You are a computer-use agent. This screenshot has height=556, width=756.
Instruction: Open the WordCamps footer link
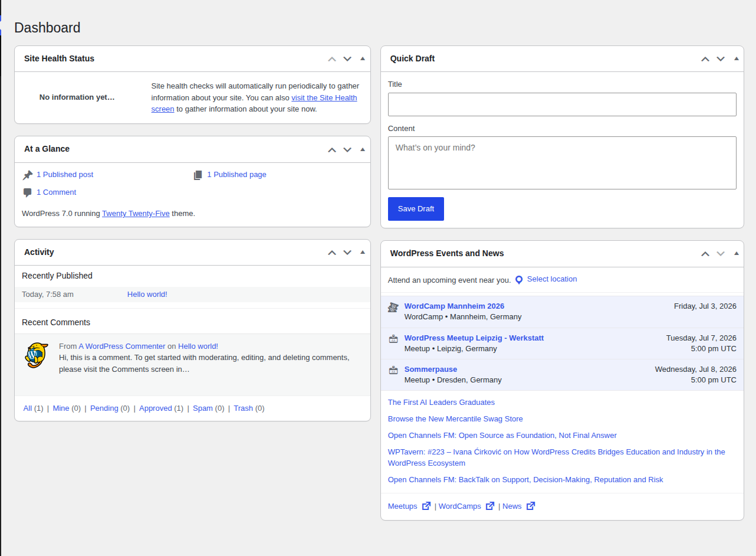point(460,506)
